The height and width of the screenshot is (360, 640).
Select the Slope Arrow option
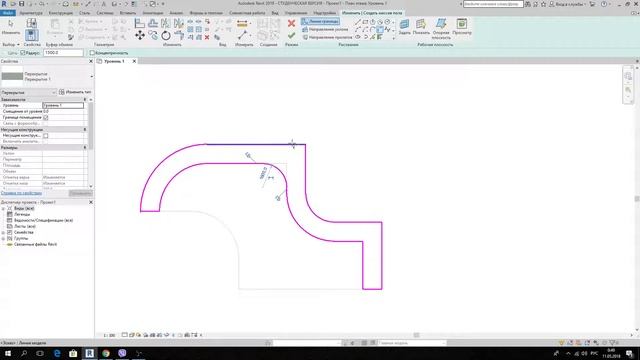325,29
